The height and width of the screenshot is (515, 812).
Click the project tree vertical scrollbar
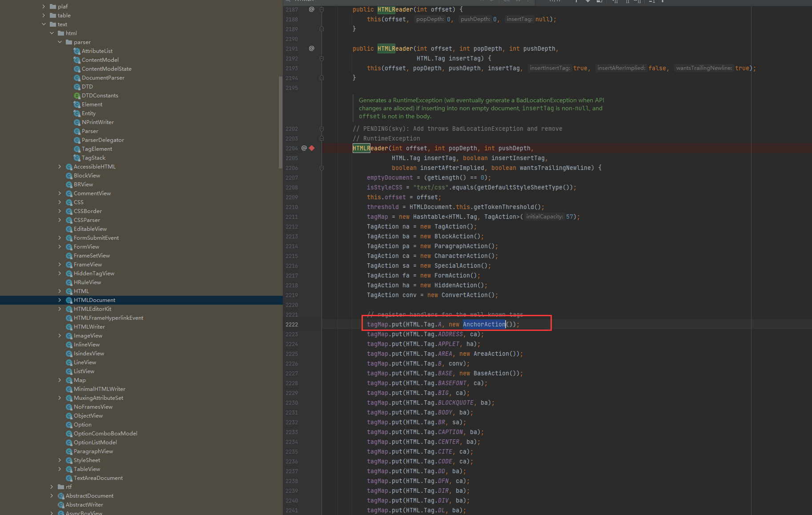[x=280, y=122]
